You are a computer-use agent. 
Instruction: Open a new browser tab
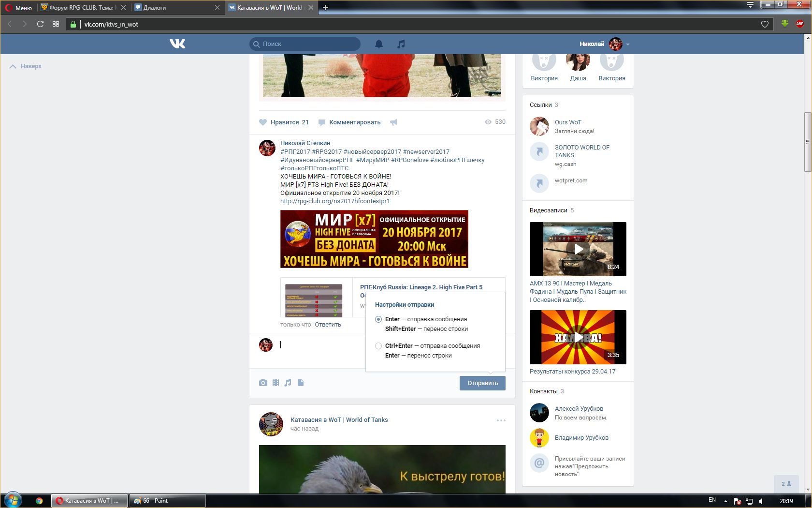(325, 8)
